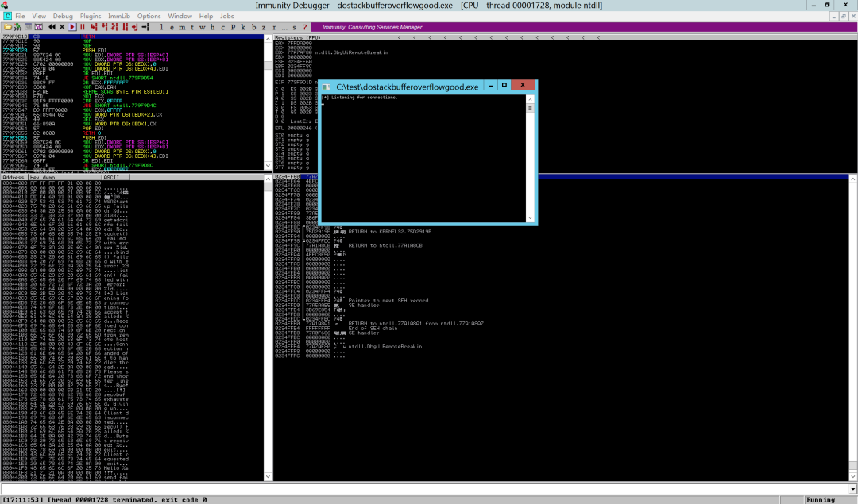This screenshot has width=858, height=504.
Task: Show CPU window with 'c' button
Action: pyautogui.click(x=222, y=27)
